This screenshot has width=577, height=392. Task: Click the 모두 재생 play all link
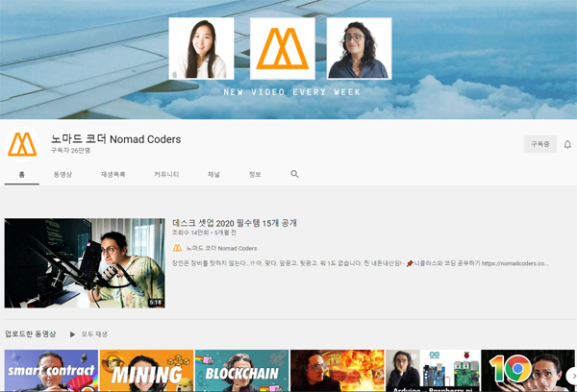pos(94,334)
